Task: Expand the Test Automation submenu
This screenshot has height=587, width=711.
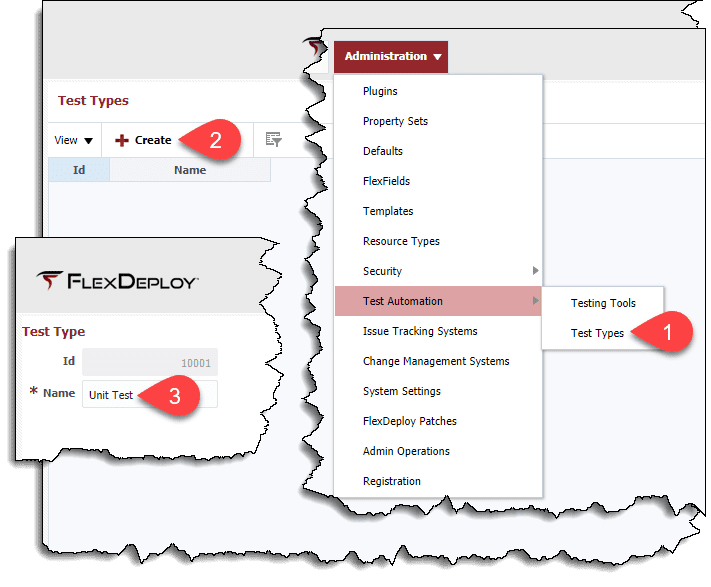Action: [438, 301]
